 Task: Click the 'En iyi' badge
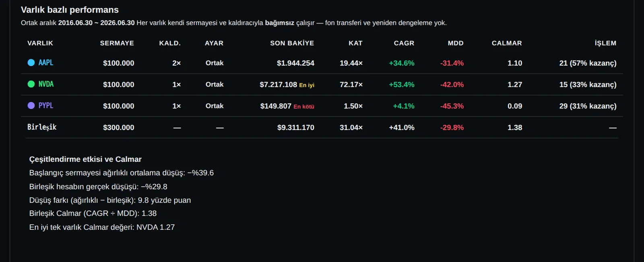coord(307,85)
